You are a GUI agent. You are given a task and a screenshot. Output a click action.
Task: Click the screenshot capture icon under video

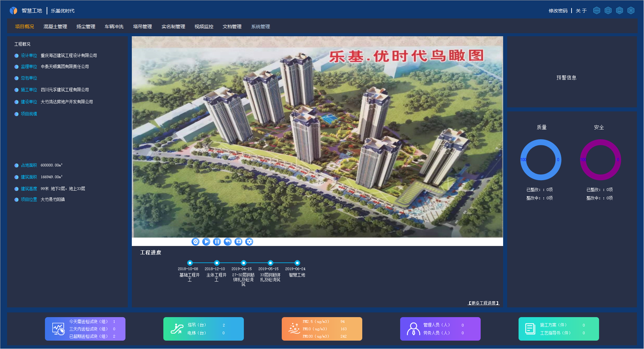tap(238, 242)
